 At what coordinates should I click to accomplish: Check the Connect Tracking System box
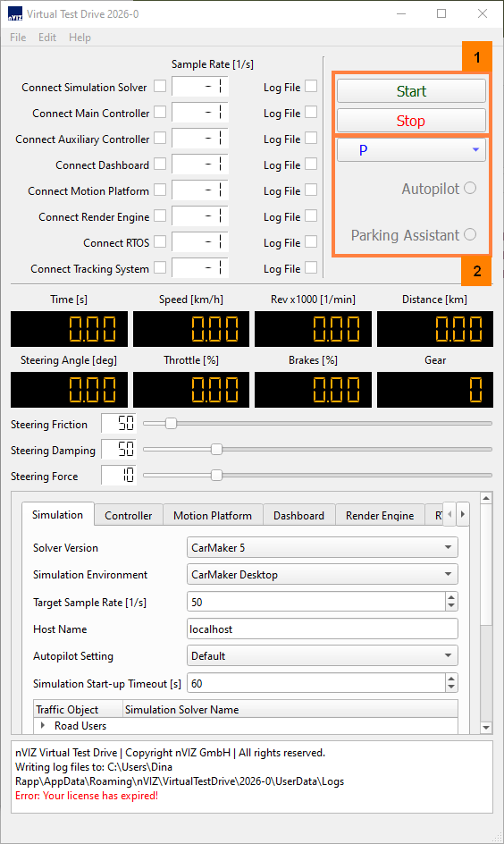[x=160, y=267]
